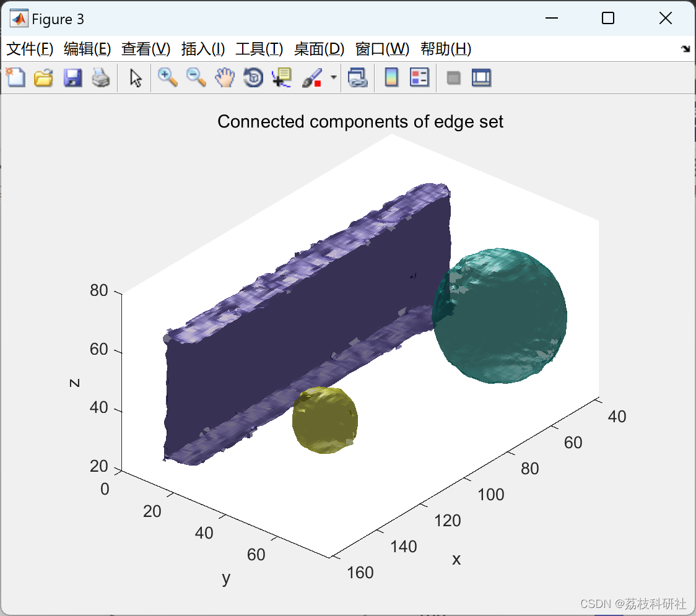Click Show Plot Tools and dock icon
696x616 pixels.
[481, 77]
